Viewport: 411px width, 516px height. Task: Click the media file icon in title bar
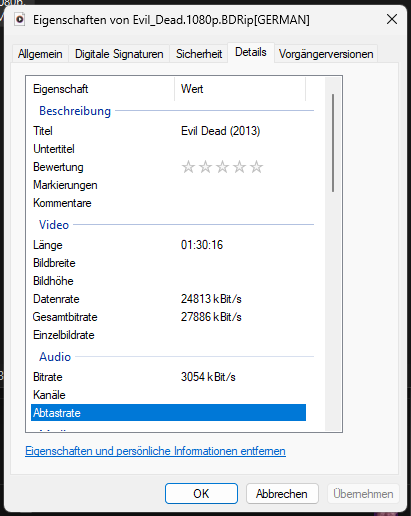[20, 19]
